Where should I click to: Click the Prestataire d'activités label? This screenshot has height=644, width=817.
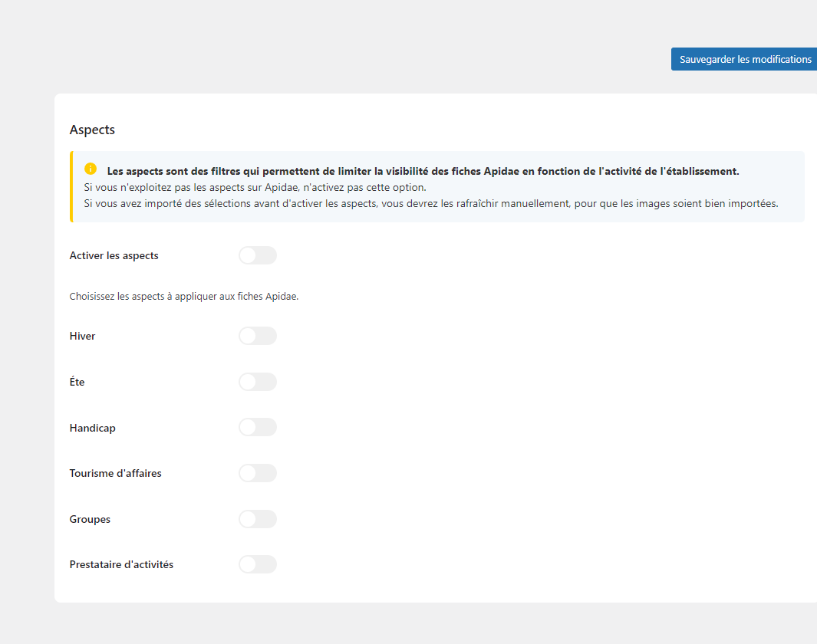(x=121, y=564)
